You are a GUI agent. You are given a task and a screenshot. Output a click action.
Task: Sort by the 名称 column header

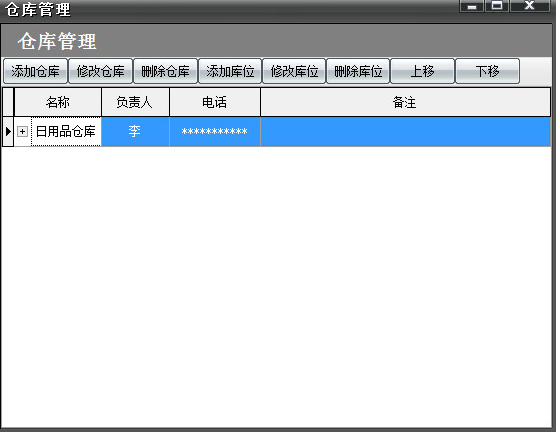[x=58, y=102]
